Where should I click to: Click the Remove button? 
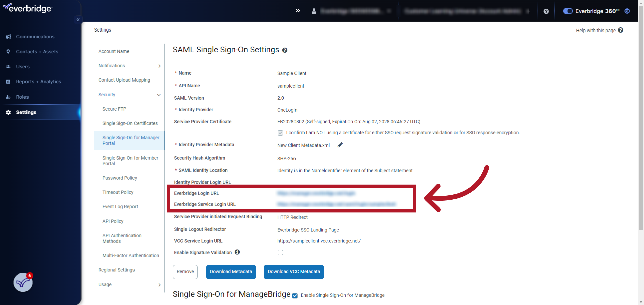[x=185, y=272]
